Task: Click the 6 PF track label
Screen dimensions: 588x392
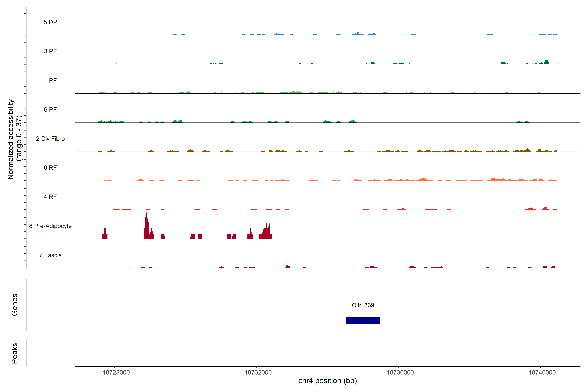Action: [50, 109]
